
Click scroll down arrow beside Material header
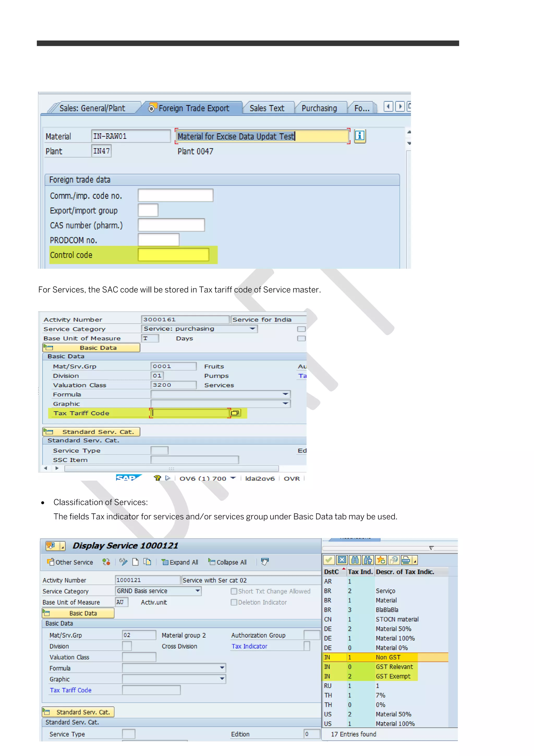pos(409,143)
